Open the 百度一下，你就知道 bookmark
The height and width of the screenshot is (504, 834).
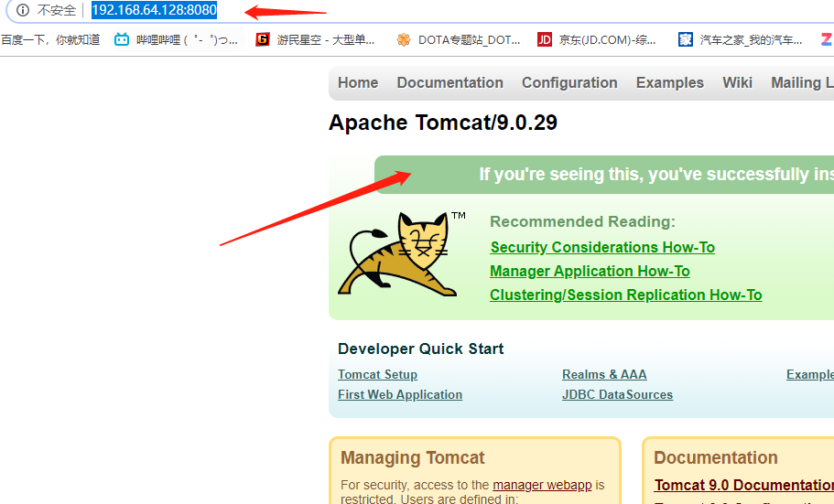point(50,40)
